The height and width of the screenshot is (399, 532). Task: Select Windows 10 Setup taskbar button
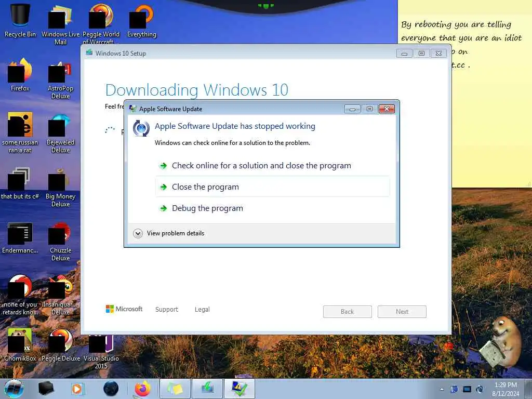coord(207,389)
